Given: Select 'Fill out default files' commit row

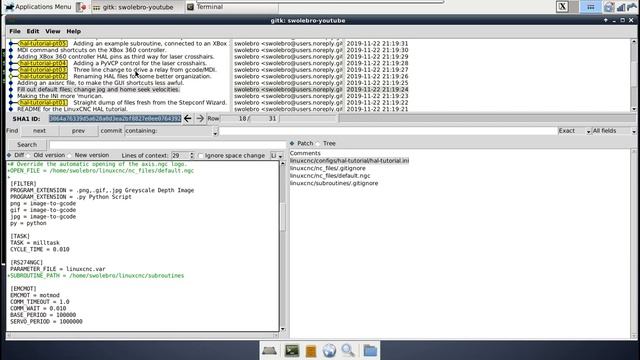Looking at the screenshot, I should tap(98, 89).
